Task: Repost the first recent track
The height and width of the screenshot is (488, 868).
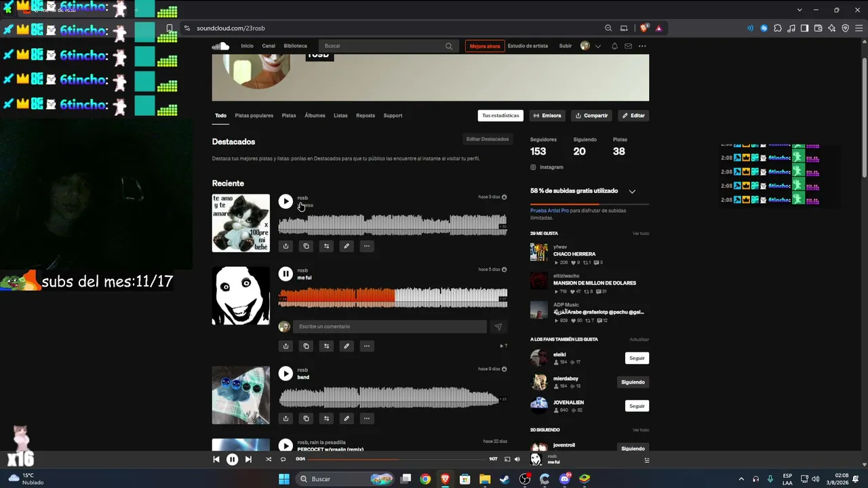Action: coord(326,246)
